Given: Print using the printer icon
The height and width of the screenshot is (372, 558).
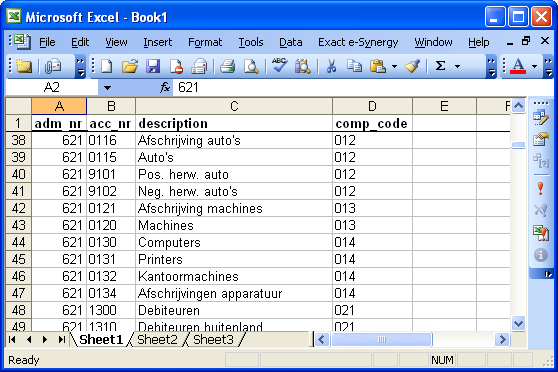Looking at the screenshot, I should (x=227, y=66).
